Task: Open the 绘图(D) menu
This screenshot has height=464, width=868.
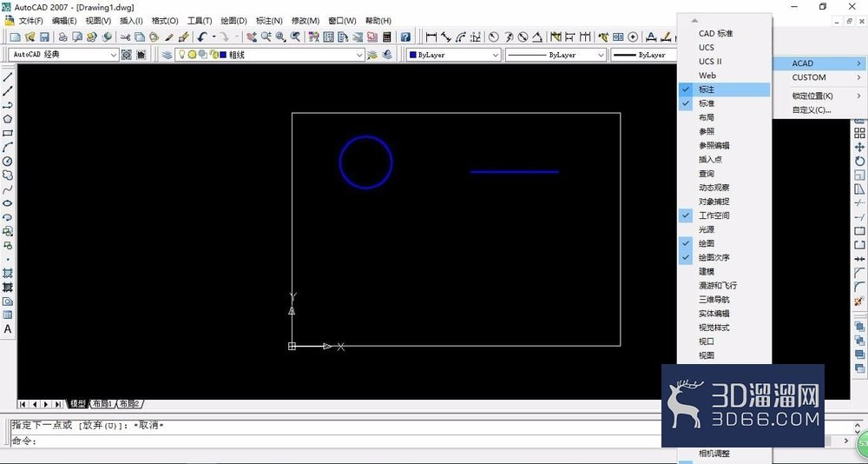Action: tap(233, 21)
